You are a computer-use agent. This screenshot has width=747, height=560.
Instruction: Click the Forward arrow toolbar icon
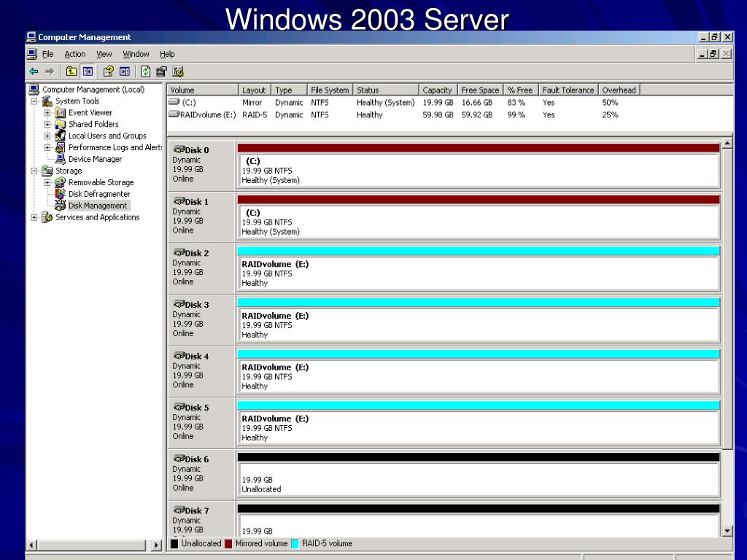coord(50,71)
